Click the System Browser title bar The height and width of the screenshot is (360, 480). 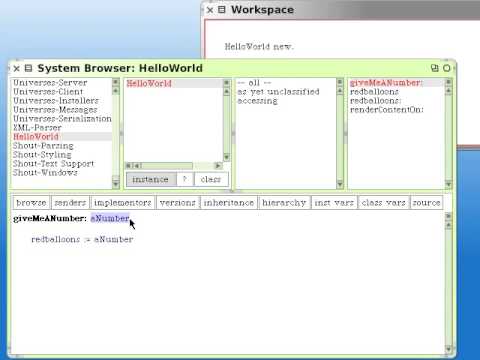pyautogui.click(x=232, y=68)
